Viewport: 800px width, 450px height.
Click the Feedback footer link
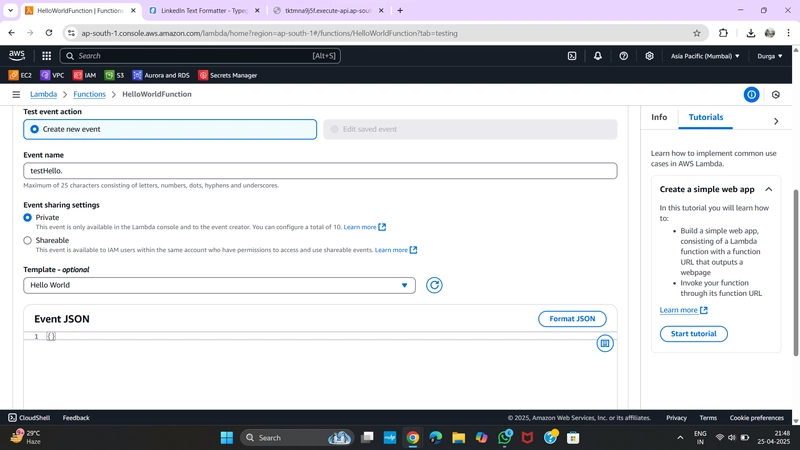tap(76, 417)
